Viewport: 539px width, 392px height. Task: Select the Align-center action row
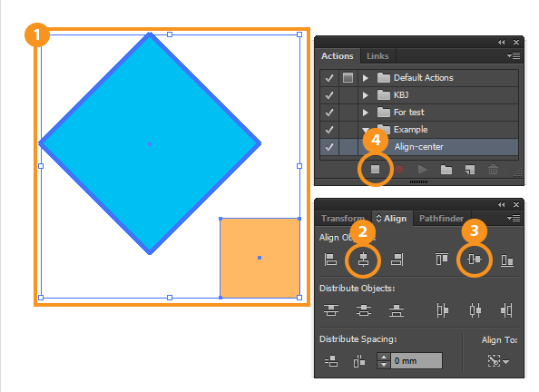418,147
